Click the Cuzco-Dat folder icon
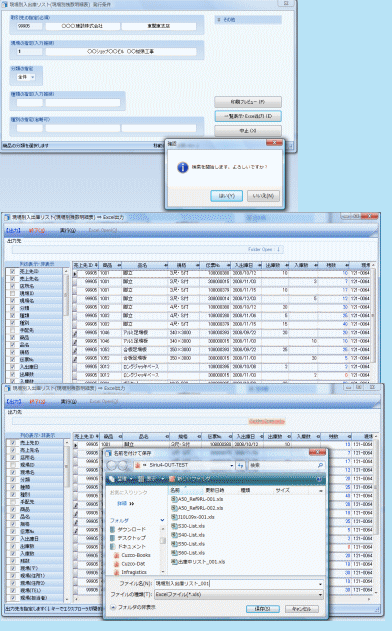The height and width of the screenshot is (631, 392). pos(117,564)
